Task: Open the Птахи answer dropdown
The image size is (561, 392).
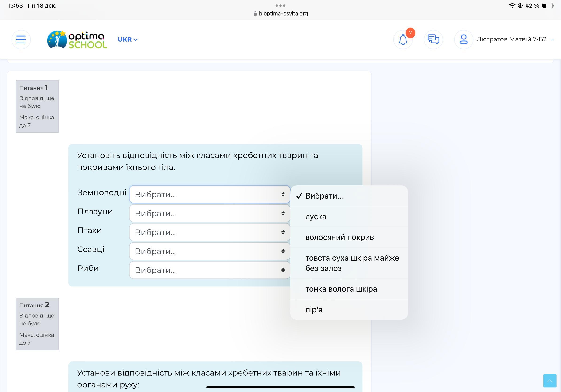Action: pos(210,232)
